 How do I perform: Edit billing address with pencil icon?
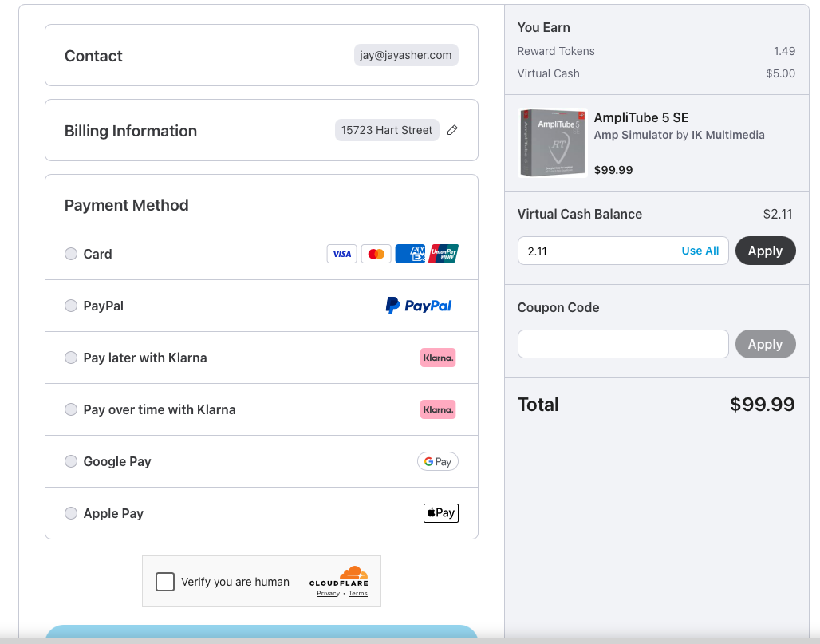(x=452, y=130)
